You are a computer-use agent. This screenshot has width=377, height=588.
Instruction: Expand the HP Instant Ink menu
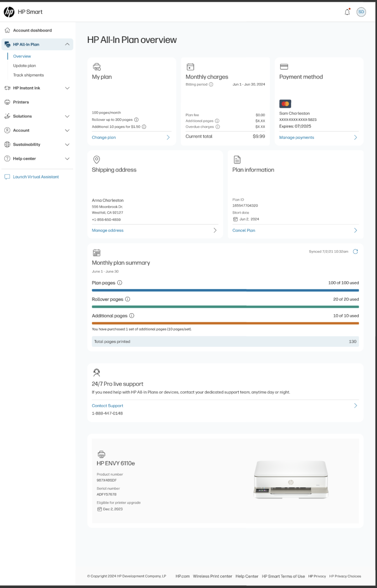(x=67, y=88)
